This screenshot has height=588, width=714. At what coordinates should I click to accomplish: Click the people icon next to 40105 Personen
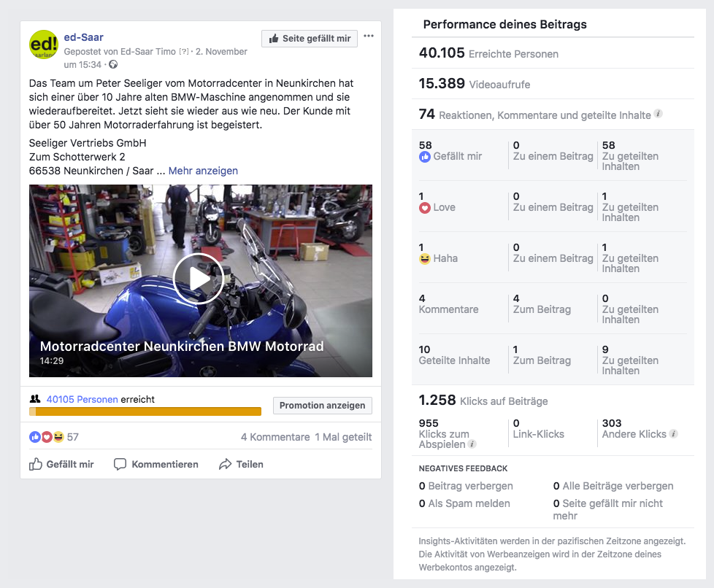(x=35, y=399)
